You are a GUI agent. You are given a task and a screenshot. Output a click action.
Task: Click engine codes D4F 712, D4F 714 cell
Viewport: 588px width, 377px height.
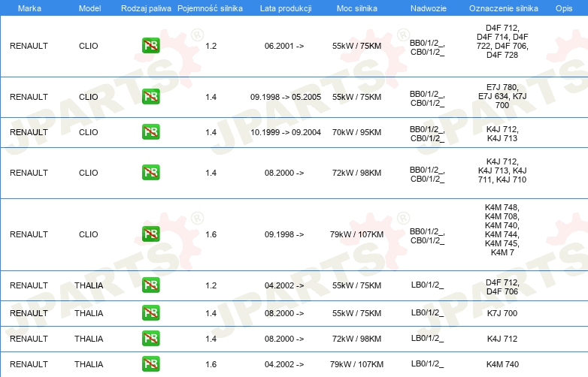pyautogui.click(x=502, y=41)
